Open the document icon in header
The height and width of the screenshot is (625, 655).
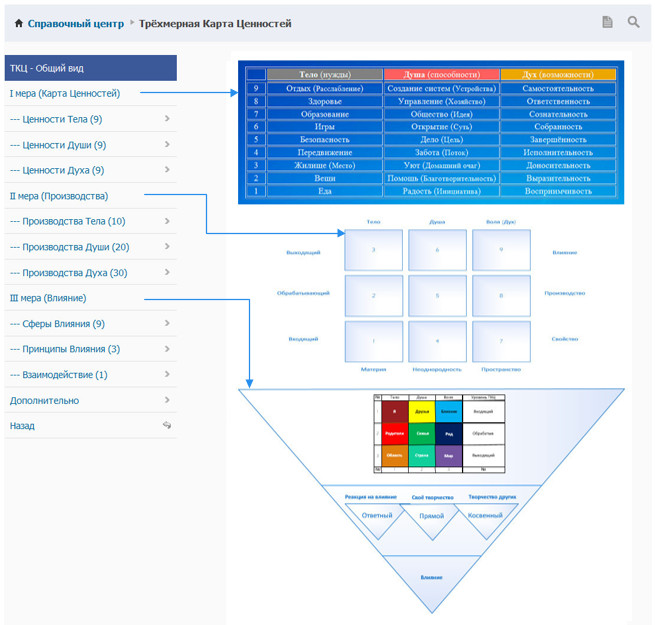tap(607, 22)
